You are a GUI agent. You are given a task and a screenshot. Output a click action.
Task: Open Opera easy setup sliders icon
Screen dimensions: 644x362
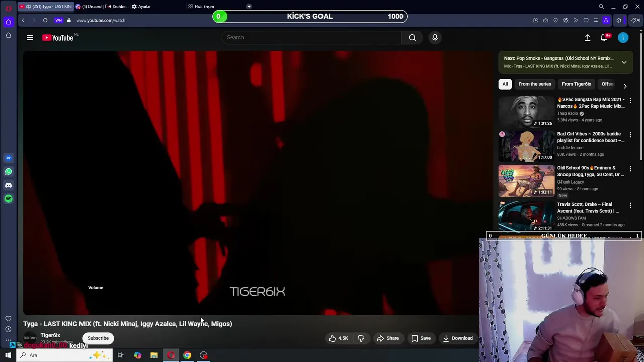click(x=596, y=20)
